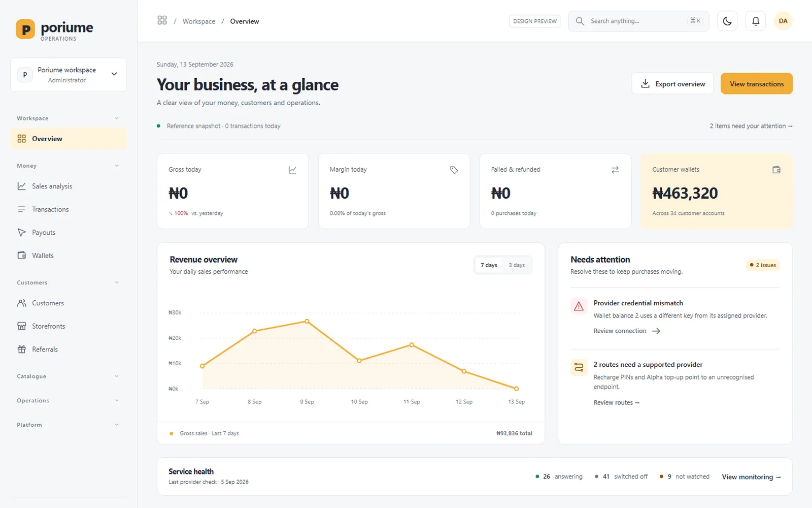Click the Workspace breadcrumb link
Viewport: 812px width, 508px height.
[199, 21]
